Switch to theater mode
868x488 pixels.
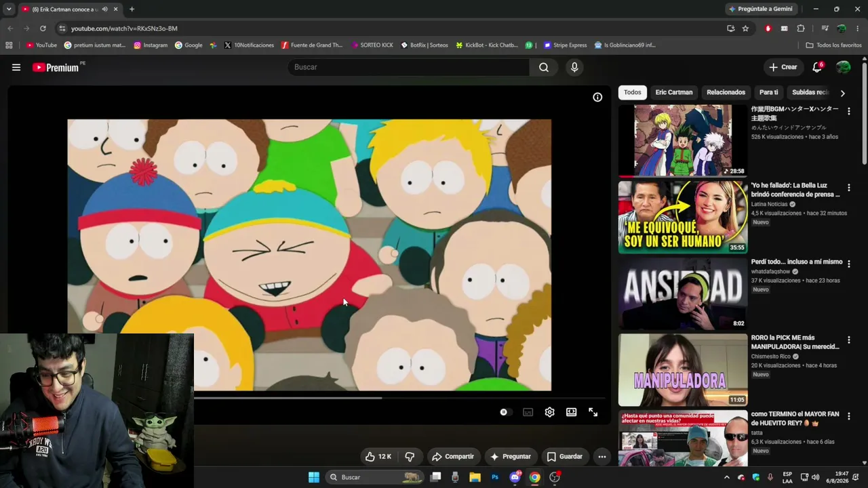tap(571, 412)
